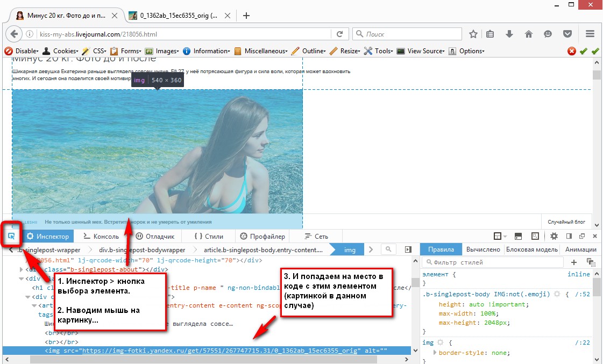Open a new browser tab
This screenshot has width=603, height=364.
coord(246,16)
